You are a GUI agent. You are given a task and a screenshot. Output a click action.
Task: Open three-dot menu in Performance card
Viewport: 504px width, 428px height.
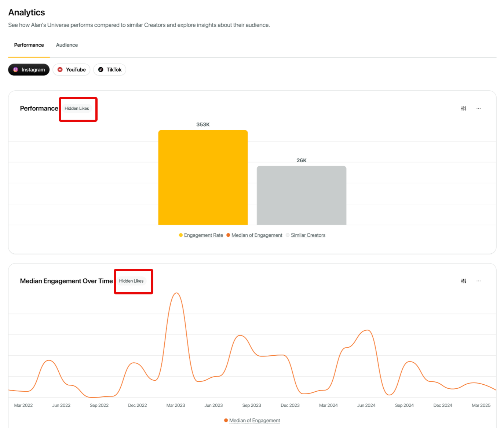[478, 108]
